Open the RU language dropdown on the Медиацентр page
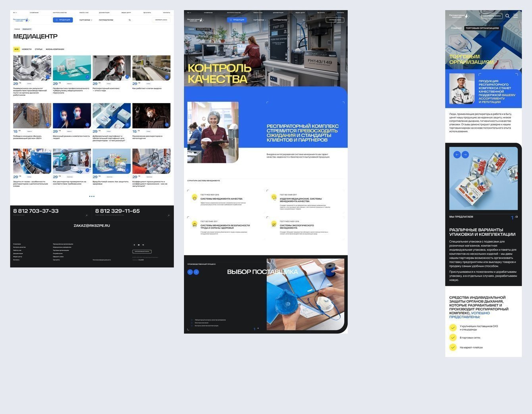The width and height of the screenshot is (532, 414). [x=15, y=12]
